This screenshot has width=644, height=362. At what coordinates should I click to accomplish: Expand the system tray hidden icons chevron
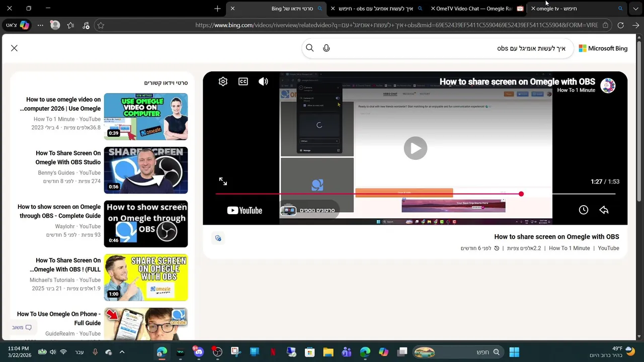122,352
